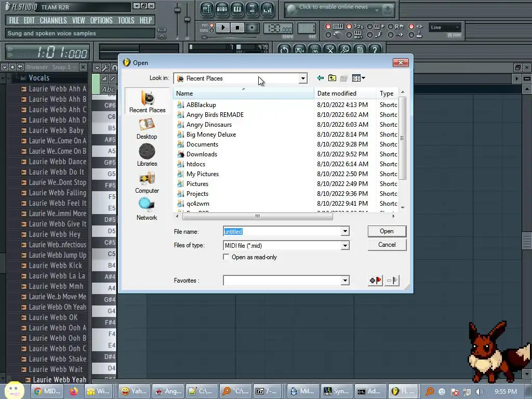Click the tempo 130.000 display
The height and width of the screenshot is (399, 532).
[278, 29]
